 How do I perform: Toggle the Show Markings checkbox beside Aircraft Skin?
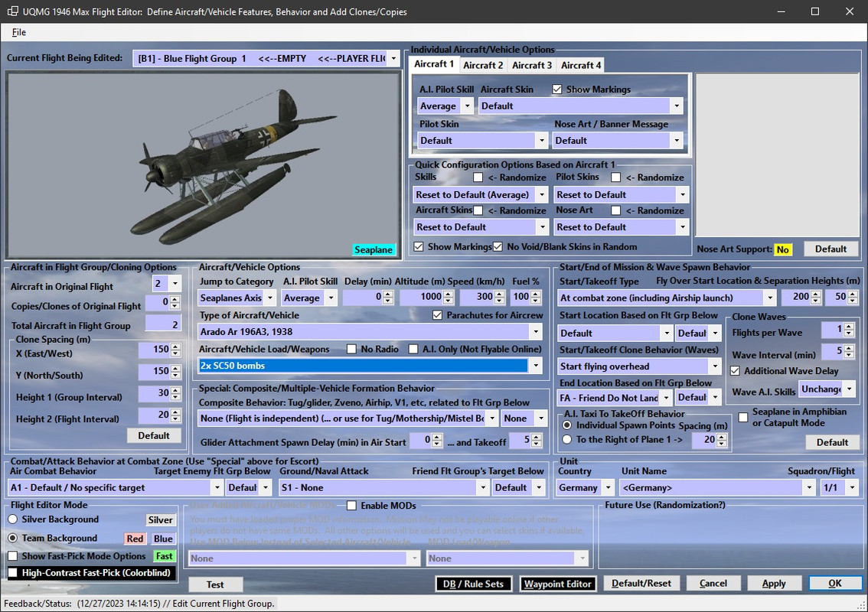click(x=557, y=89)
